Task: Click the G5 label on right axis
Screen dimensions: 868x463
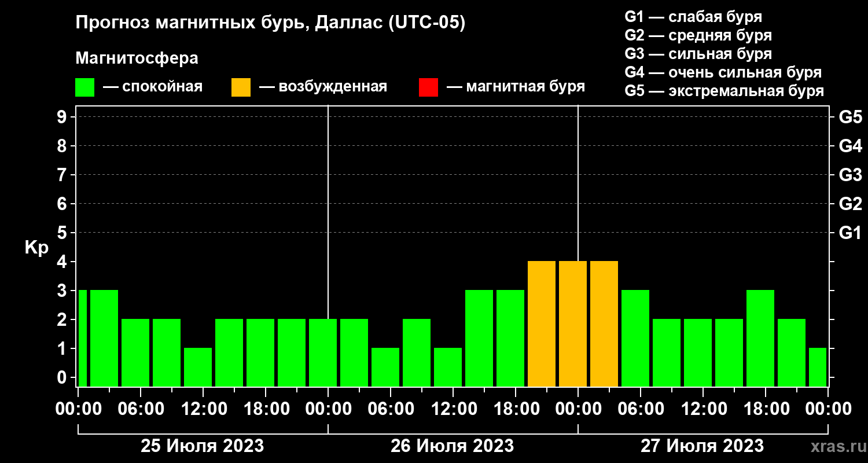Action: 850,117
